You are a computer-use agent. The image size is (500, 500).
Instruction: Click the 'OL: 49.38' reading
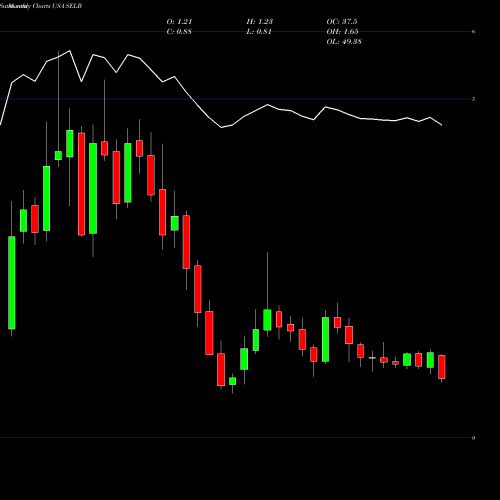[344, 42]
